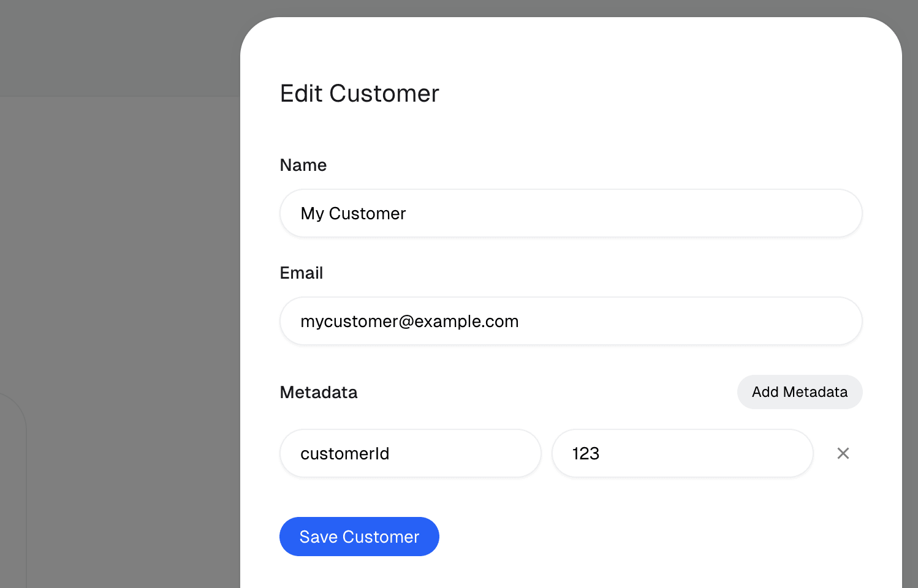Click empty space right of 123 value text
The height and width of the screenshot is (588, 918).
(705, 453)
